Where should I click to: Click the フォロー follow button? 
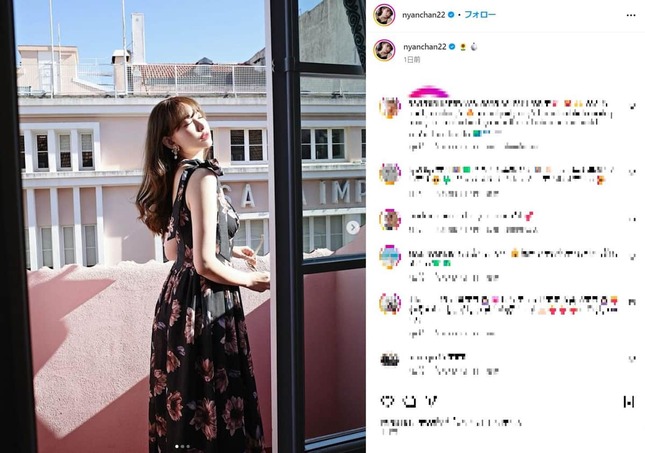pos(480,15)
